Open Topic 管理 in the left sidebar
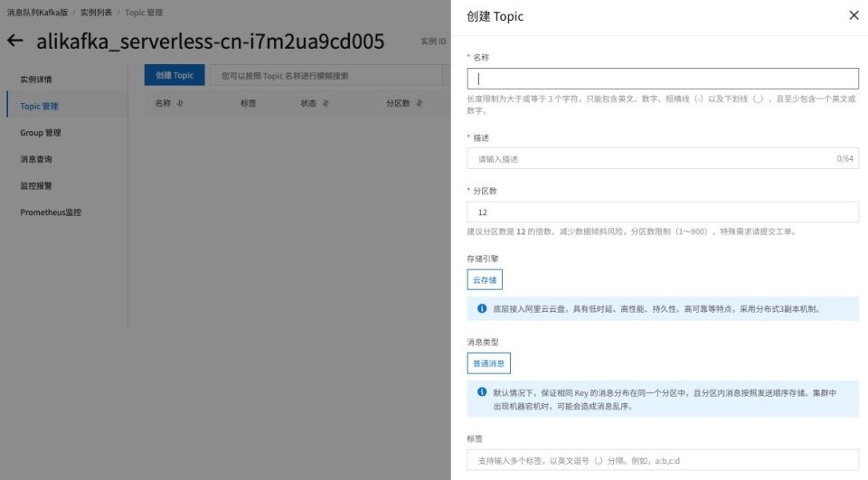Image resolution: width=868 pixels, height=480 pixels. [x=39, y=106]
